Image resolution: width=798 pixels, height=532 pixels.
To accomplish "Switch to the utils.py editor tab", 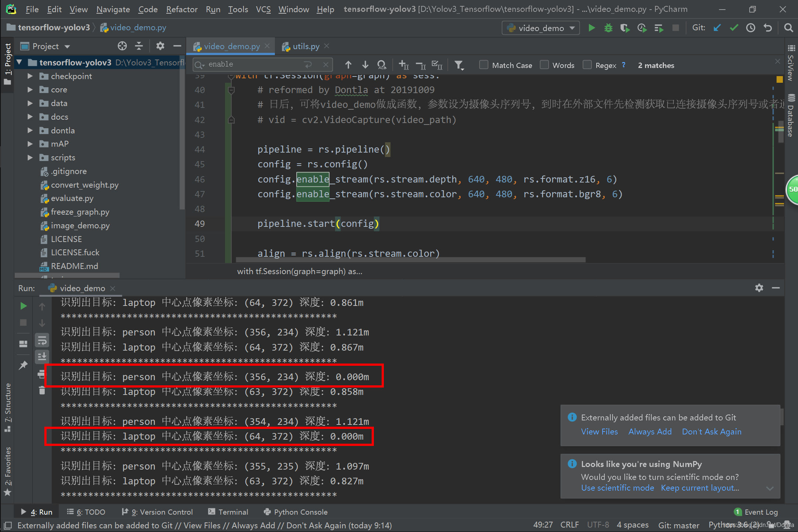I will [306, 46].
